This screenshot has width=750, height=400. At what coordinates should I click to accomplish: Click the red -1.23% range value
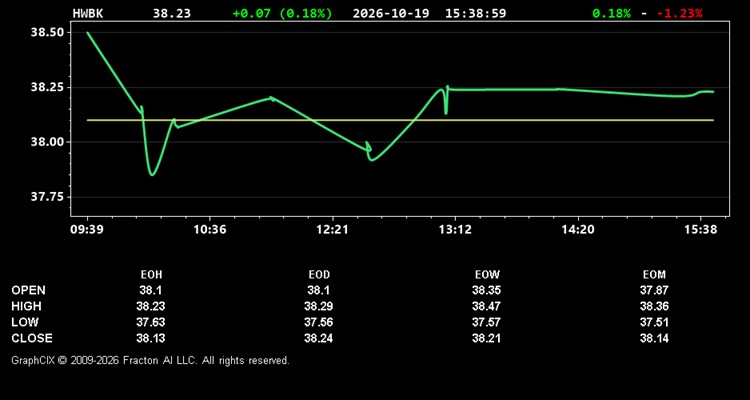click(x=680, y=13)
